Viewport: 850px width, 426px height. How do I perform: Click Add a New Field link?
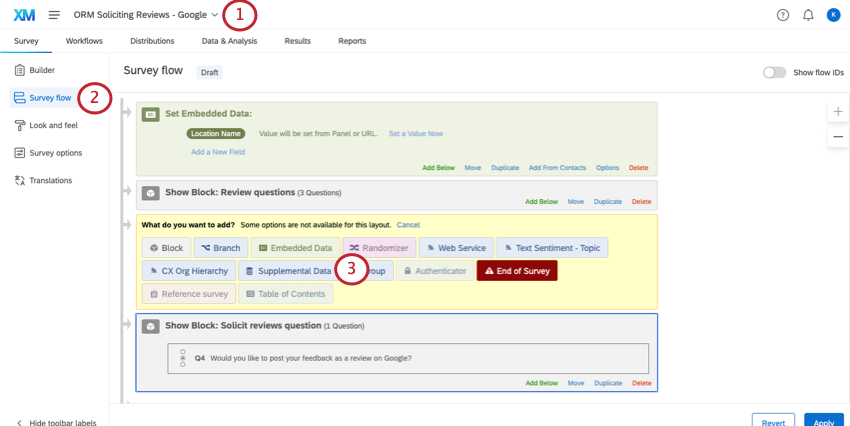click(x=218, y=152)
